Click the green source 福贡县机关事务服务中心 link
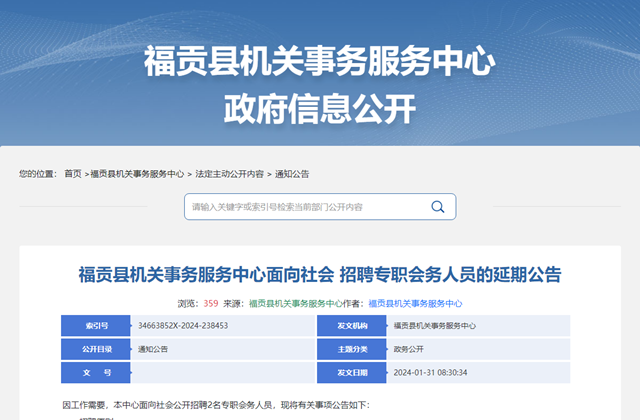The width and height of the screenshot is (640, 420). 296,303
